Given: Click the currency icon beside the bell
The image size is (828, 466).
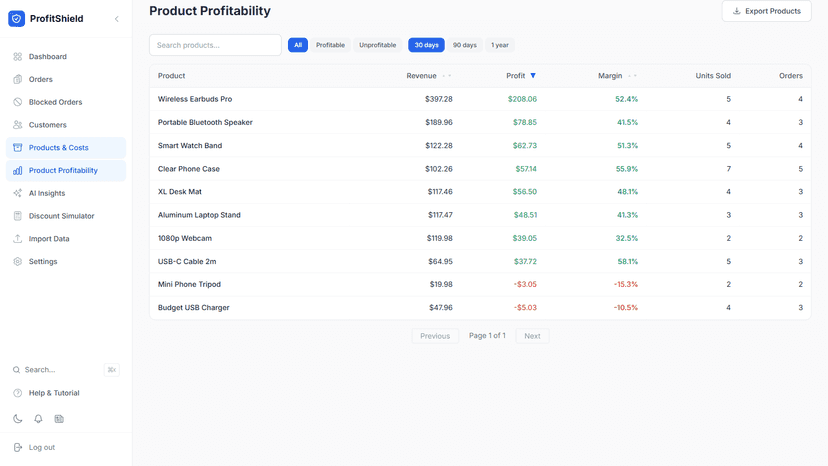Looking at the screenshot, I should pyautogui.click(x=59, y=419).
